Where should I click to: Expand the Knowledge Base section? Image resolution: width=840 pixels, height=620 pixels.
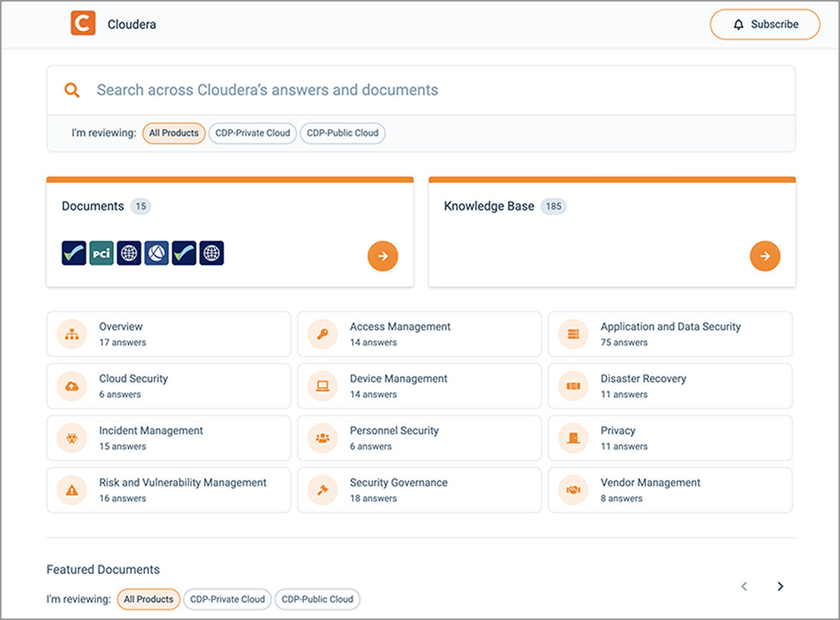pos(765,256)
